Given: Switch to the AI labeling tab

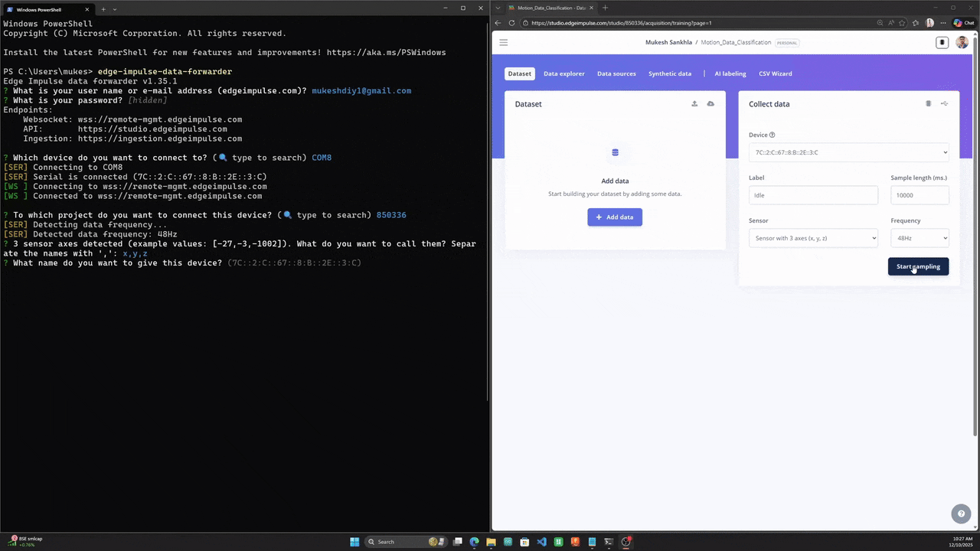Looking at the screenshot, I should (x=730, y=74).
